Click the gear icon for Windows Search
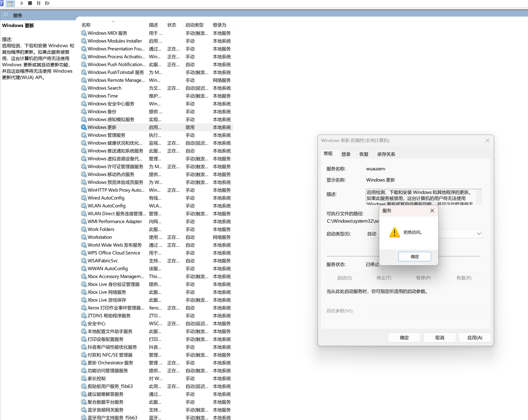Screen dimensions: 528x420 tap(84, 88)
